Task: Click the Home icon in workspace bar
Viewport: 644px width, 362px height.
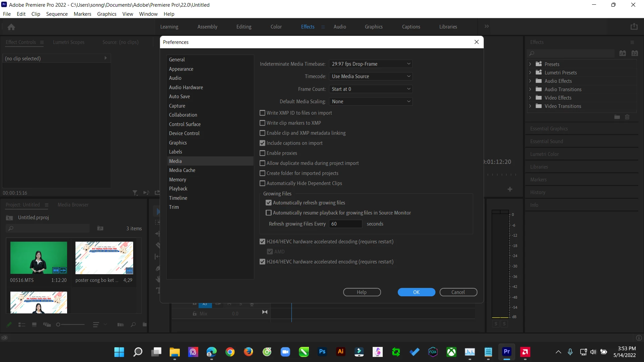Action: pos(11,27)
